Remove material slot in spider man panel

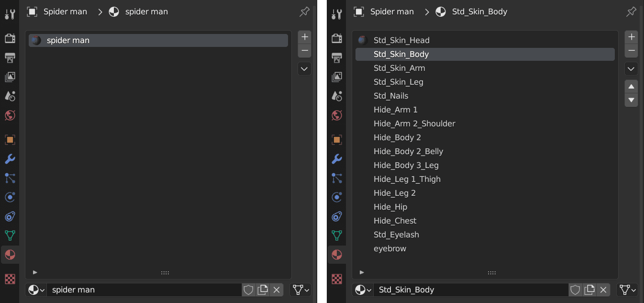click(x=304, y=51)
